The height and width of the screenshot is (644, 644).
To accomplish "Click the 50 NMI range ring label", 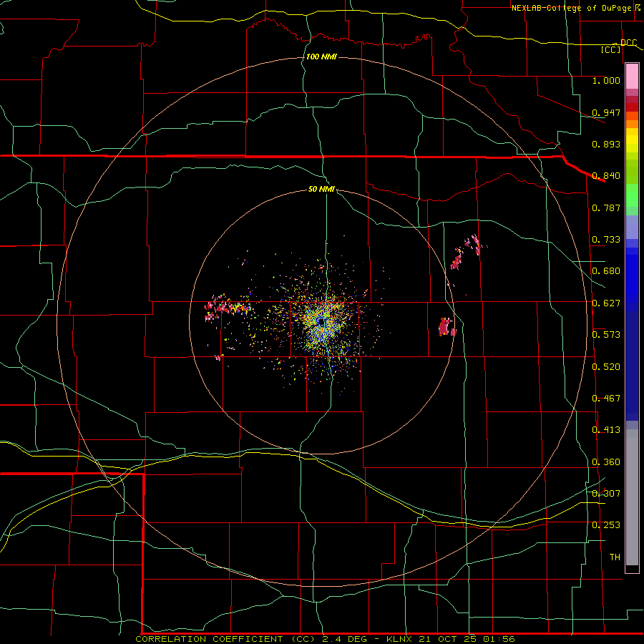I will click(321, 190).
